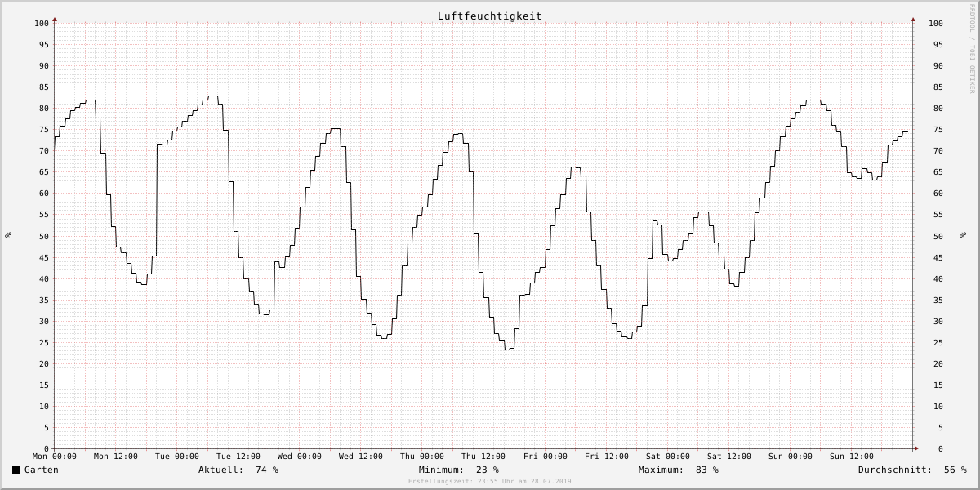980x490 pixels.
Task: Click the Sat 12:00 time axis label
Action: [729, 457]
